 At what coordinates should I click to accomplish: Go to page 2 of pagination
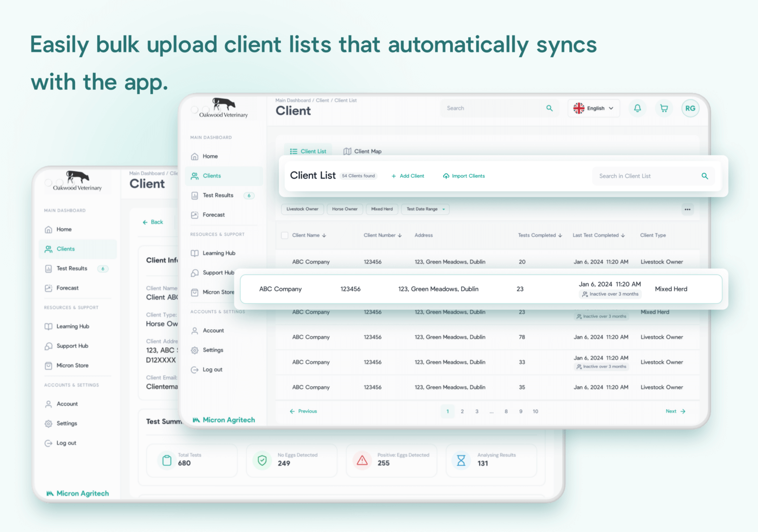pyautogui.click(x=462, y=411)
